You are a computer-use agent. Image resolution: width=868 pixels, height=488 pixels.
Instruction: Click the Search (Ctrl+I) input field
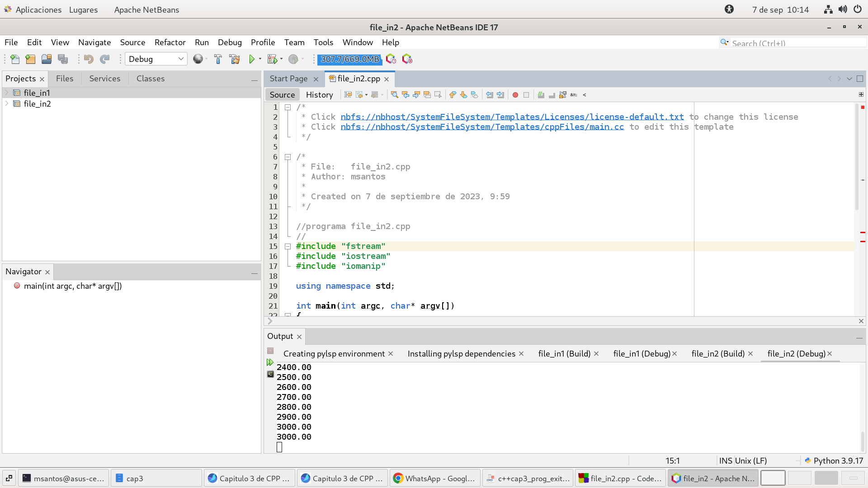796,43
